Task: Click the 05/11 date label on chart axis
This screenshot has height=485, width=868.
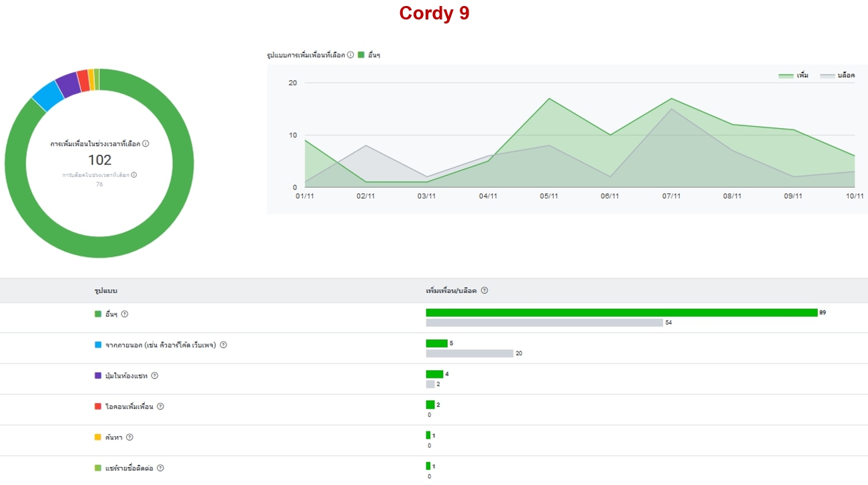Action: 549,196
